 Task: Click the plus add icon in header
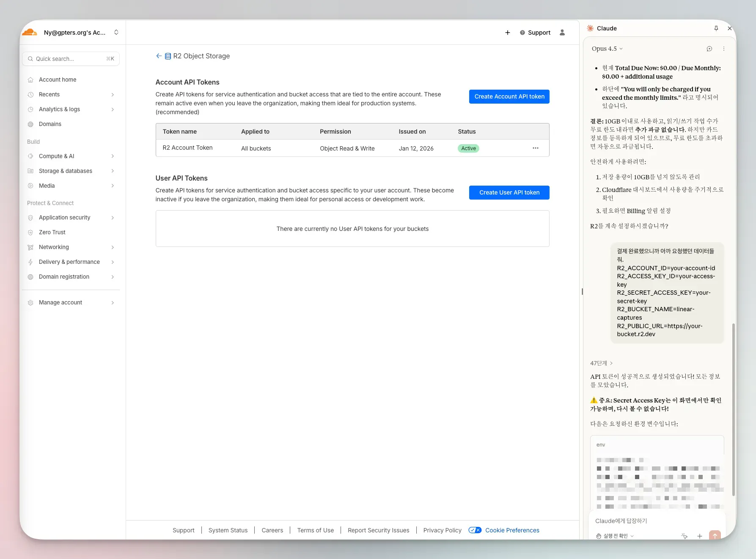point(508,33)
